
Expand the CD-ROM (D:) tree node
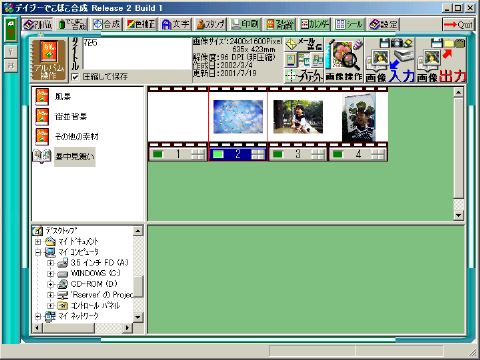point(50,284)
